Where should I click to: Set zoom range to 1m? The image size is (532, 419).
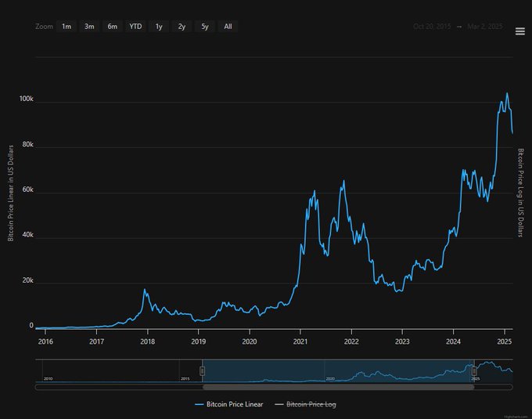[x=66, y=27]
